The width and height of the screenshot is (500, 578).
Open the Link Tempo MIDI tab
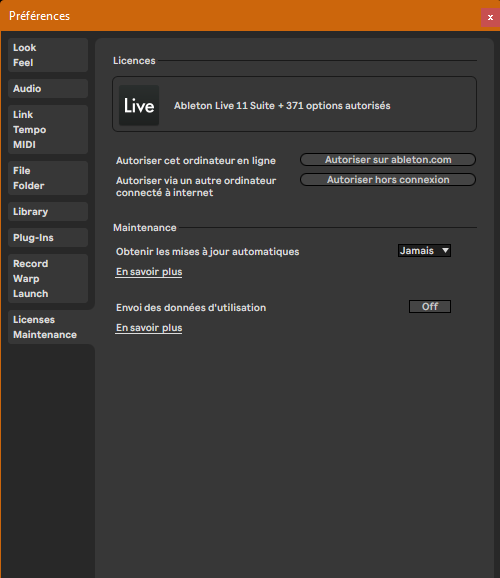[x=48, y=129]
